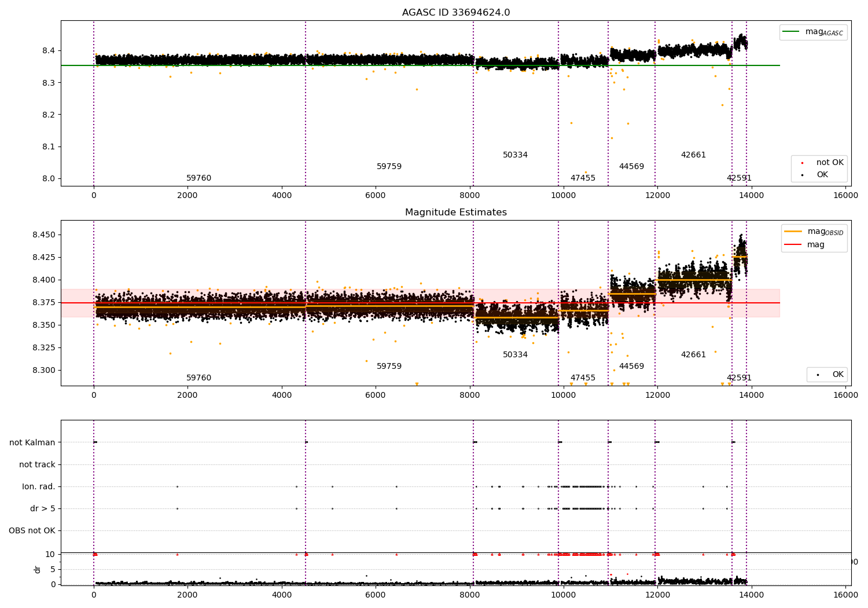Click obsid label 47455 in Magnitude Estimates plot
The width and height of the screenshot is (868, 608).
[x=583, y=378]
